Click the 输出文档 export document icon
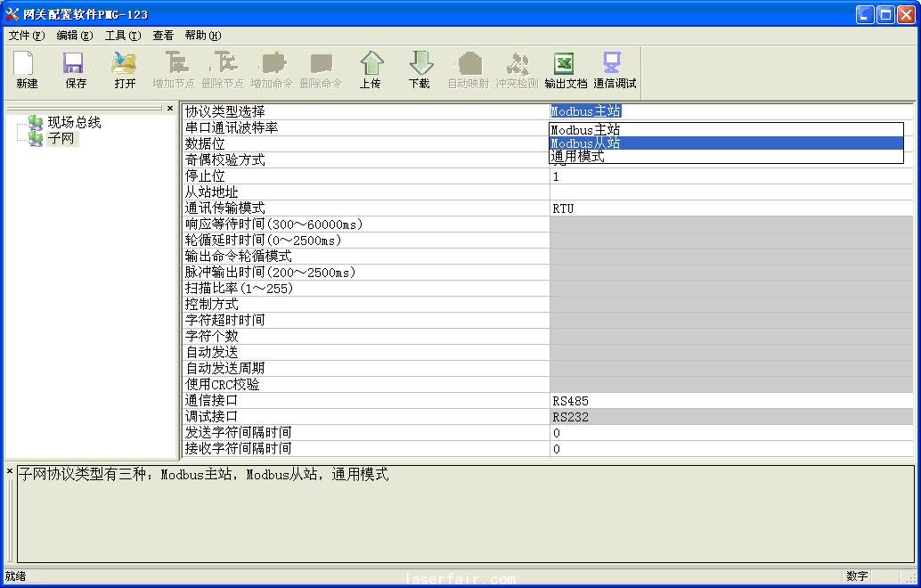 click(566, 69)
